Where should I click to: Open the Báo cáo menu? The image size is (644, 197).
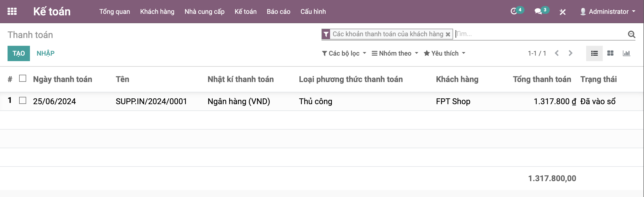point(278,12)
